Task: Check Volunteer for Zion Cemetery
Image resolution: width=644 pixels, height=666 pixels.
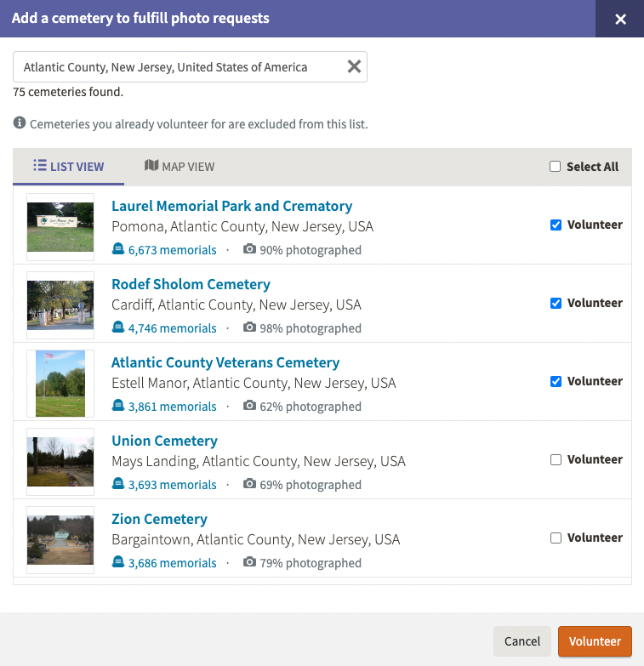Action: (556, 538)
